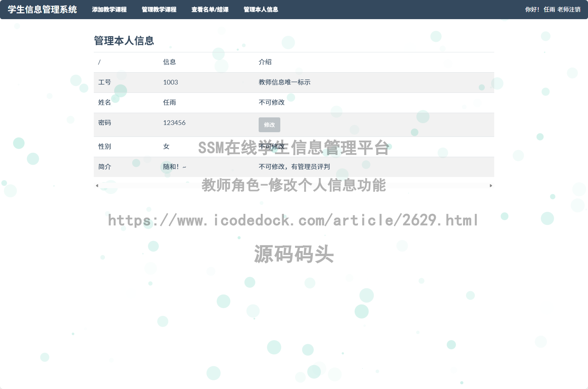Select 查看名单/结课 in the navbar
The height and width of the screenshot is (389, 588).
(x=210, y=10)
